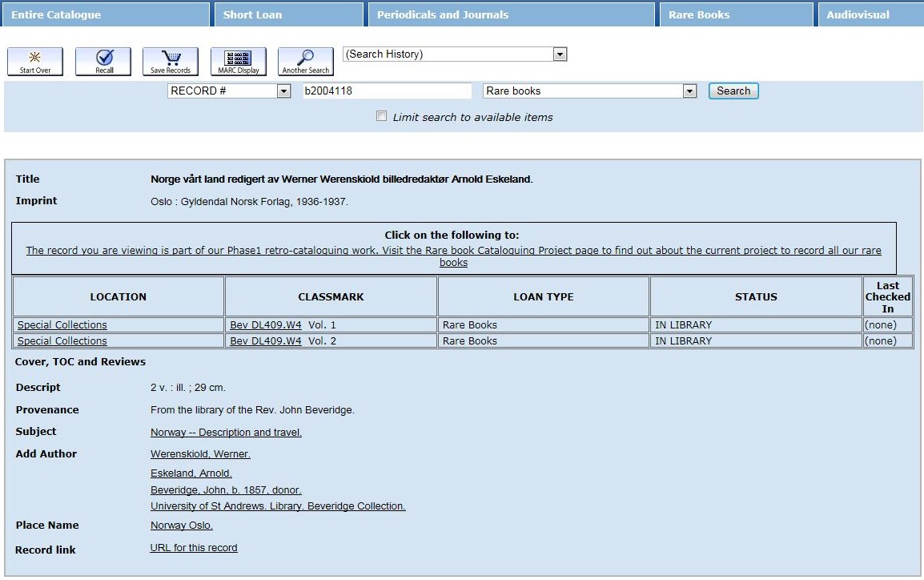924x580 pixels.
Task: Click Rare Books loan type for Vol. 2
Action: click(x=470, y=340)
